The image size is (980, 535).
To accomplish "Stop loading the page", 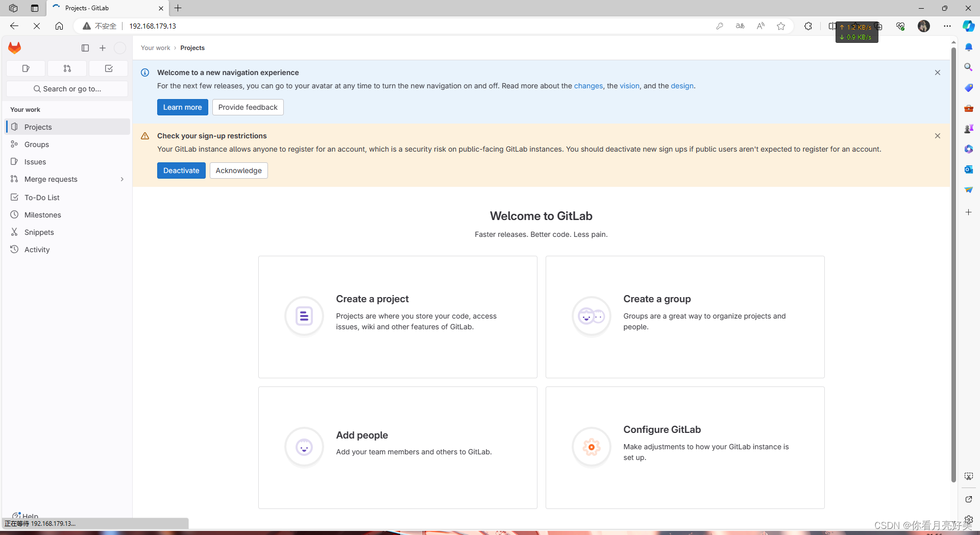I will [x=37, y=26].
